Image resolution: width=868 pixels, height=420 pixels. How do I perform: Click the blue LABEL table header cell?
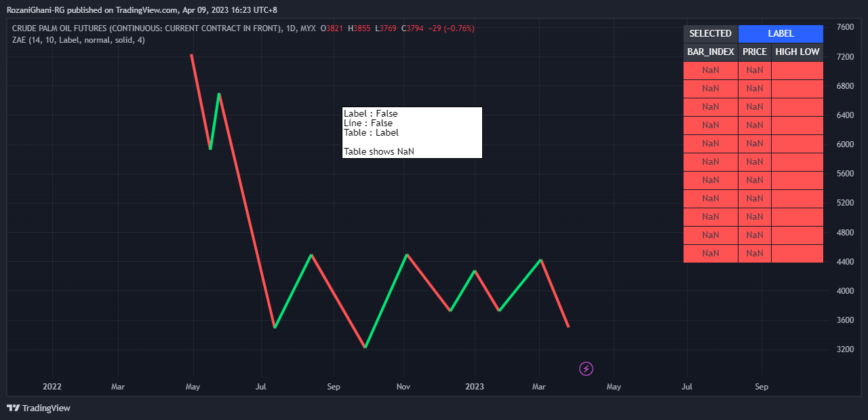[781, 34]
